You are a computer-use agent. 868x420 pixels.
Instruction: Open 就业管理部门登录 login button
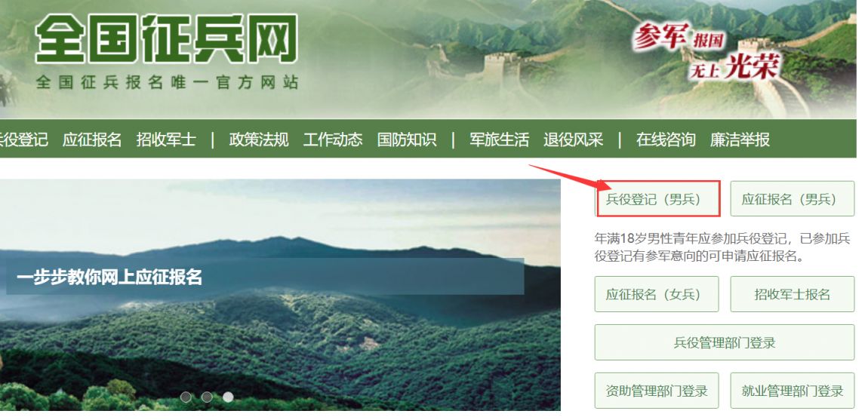793,391
